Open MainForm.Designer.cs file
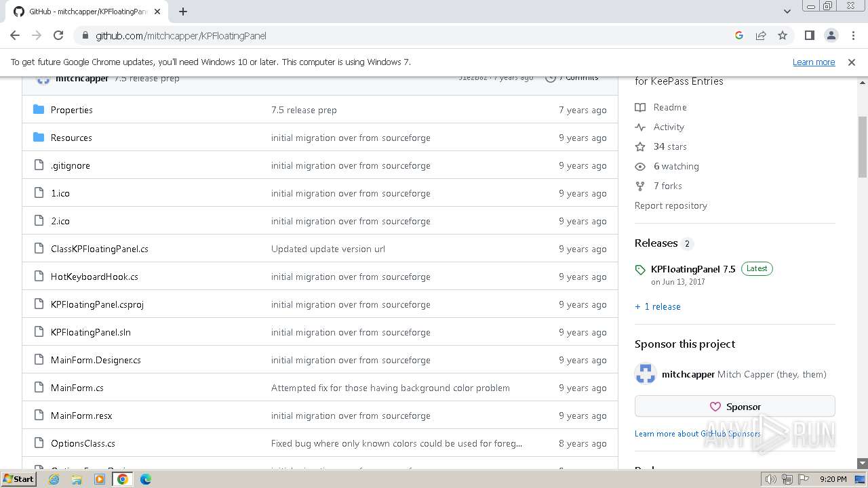868x488 pixels. pyautogui.click(x=96, y=360)
